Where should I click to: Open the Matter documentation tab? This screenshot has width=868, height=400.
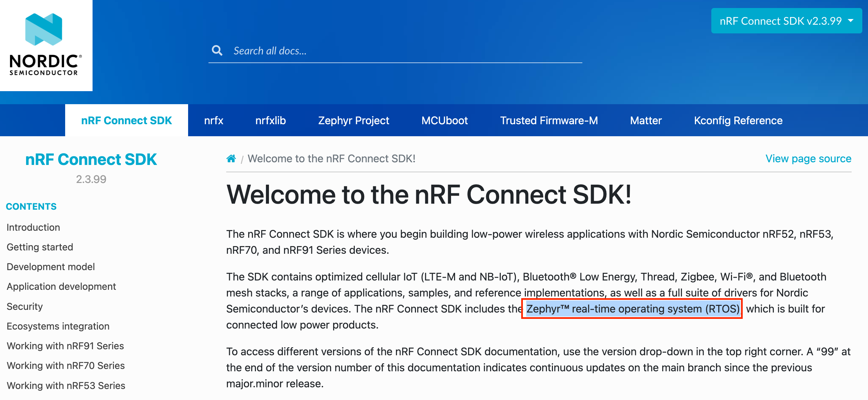(x=645, y=121)
